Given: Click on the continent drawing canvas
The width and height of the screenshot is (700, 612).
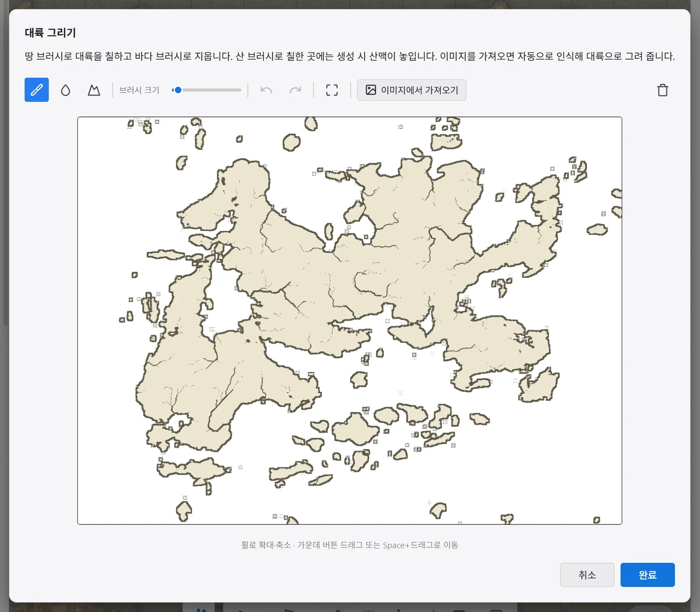Looking at the screenshot, I should click(350, 321).
